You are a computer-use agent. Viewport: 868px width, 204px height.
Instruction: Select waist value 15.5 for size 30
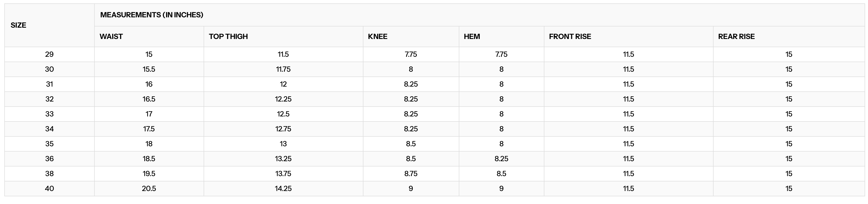(x=149, y=69)
